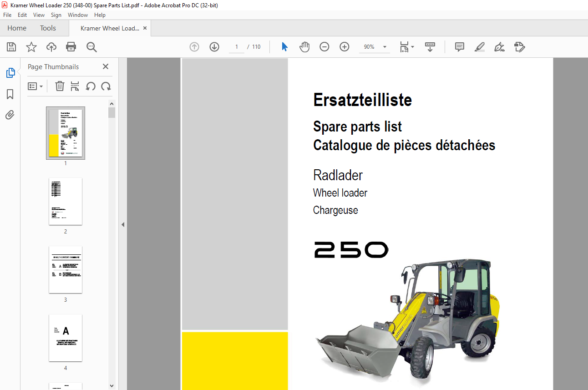Viewport: 588px width, 390px height.
Task: Switch to the Tools tab
Action: [x=48, y=28]
